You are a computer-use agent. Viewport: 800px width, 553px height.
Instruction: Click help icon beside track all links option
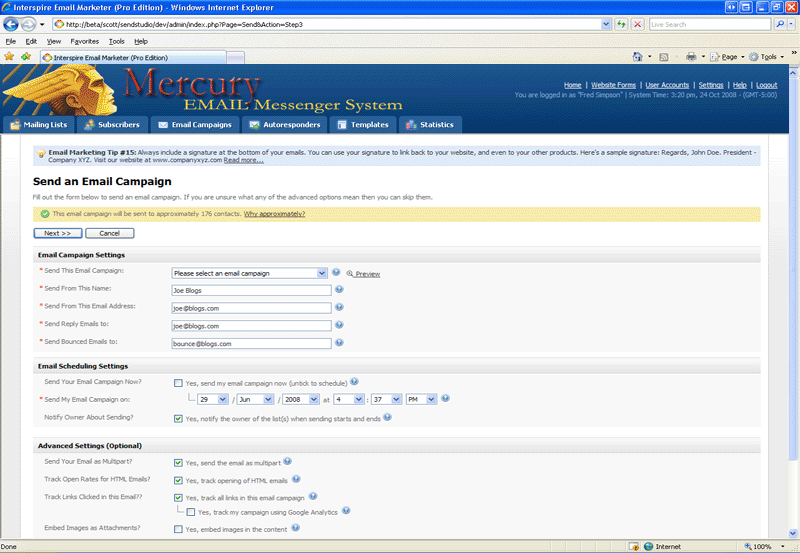(313, 496)
